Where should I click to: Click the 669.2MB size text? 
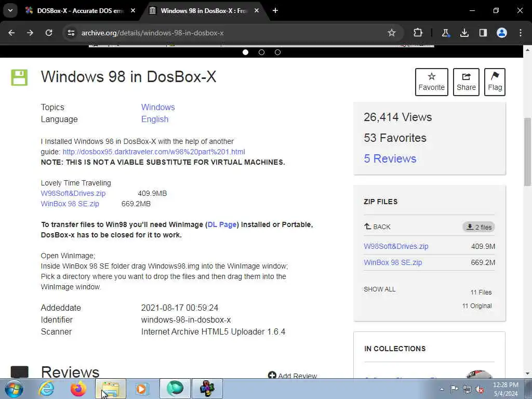[x=136, y=204]
